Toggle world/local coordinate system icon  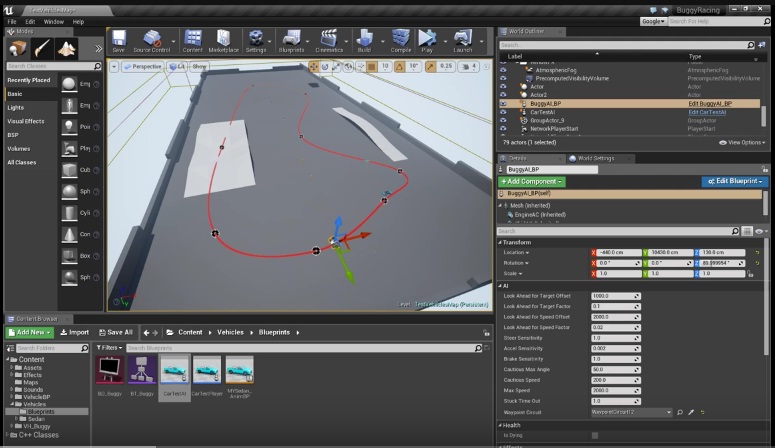(x=348, y=66)
